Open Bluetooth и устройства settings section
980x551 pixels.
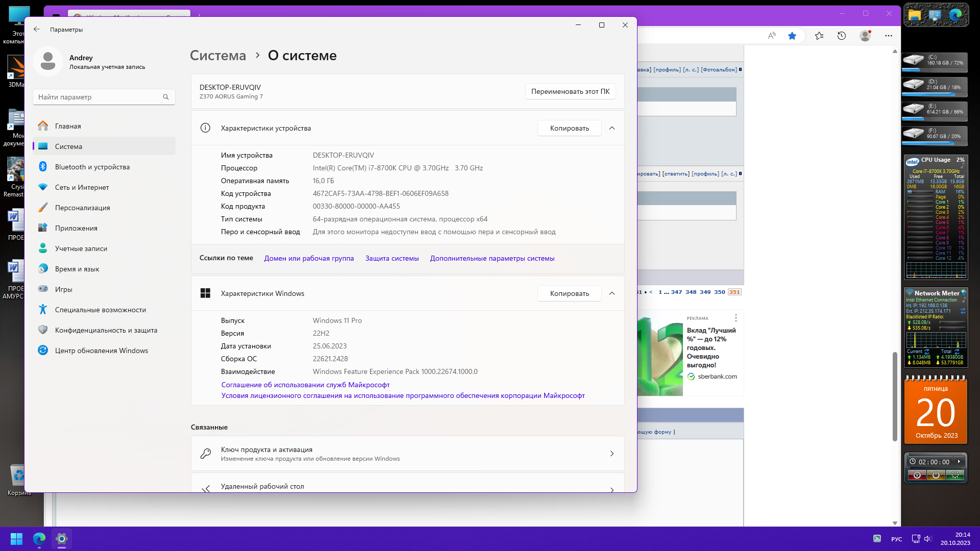point(92,167)
